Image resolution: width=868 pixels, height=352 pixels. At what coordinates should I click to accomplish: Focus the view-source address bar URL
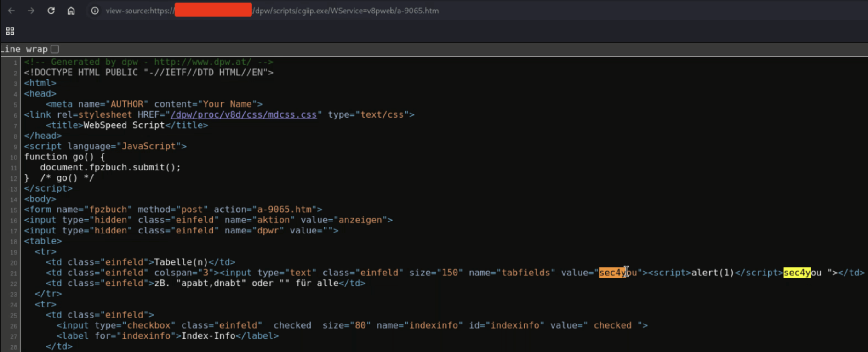coord(272,11)
